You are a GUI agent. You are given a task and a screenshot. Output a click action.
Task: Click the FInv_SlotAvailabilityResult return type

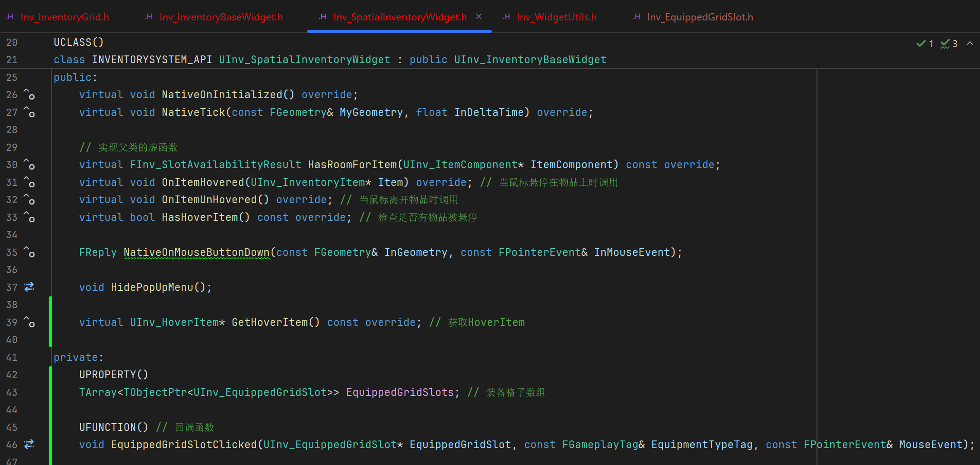tap(216, 165)
